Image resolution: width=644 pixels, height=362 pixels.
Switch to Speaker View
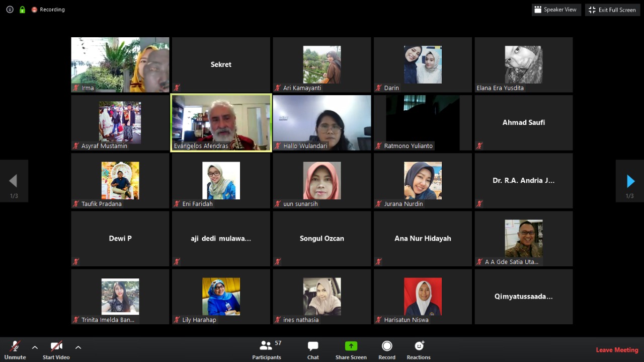tap(556, 10)
